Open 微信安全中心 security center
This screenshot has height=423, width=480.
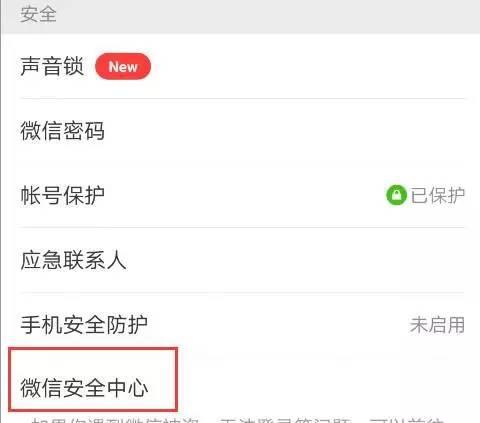(x=84, y=388)
